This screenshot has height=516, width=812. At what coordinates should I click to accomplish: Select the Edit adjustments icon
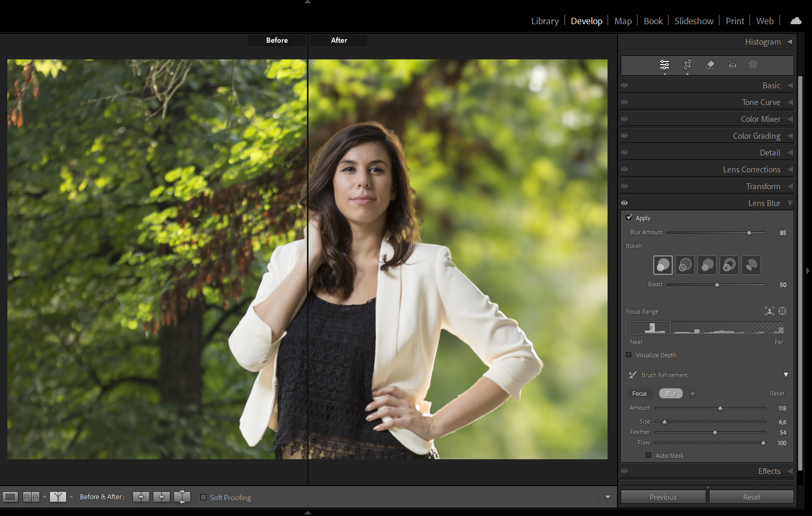(664, 65)
